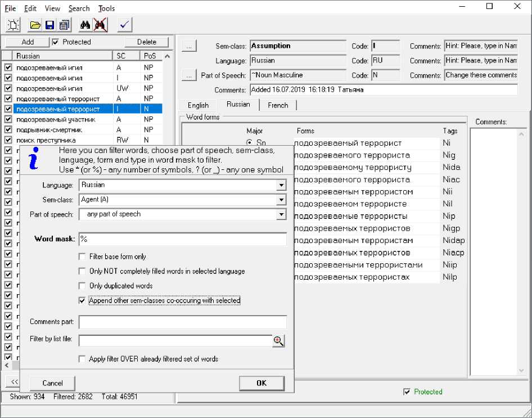Screen dimensions: 532x418
Task: Open the Sem-class dropdown showing Agent (A)
Action: pyautogui.click(x=281, y=200)
